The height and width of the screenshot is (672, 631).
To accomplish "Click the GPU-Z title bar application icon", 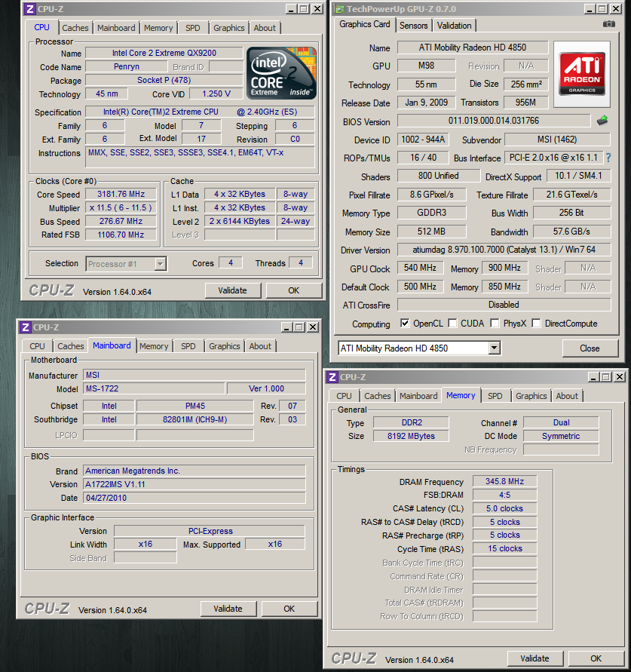I will coord(339,8).
